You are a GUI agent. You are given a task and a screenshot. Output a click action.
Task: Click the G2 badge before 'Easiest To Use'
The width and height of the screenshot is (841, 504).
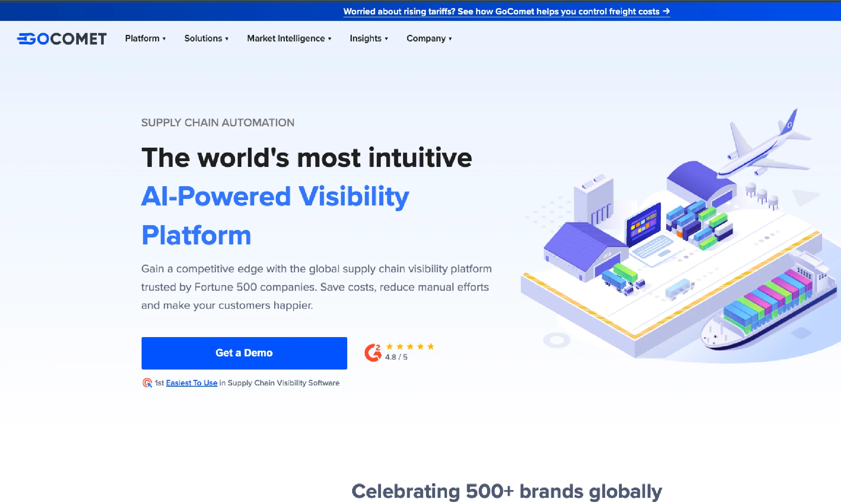point(147,383)
